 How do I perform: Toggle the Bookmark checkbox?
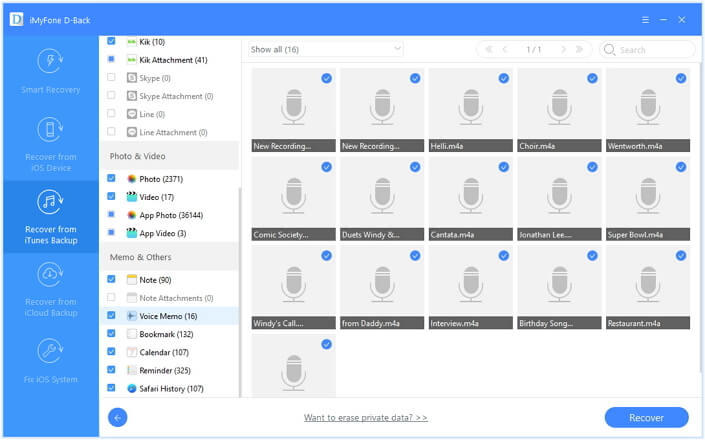click(112, 333)
